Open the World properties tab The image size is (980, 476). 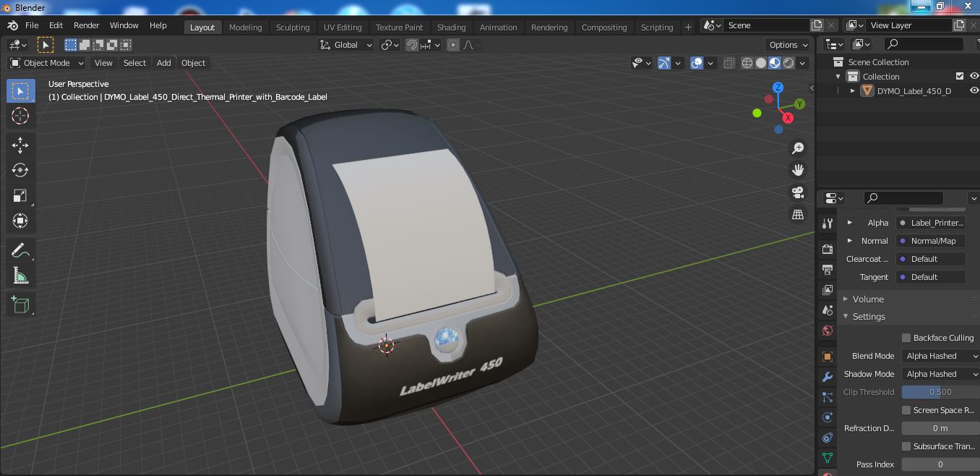coord(828,331)
